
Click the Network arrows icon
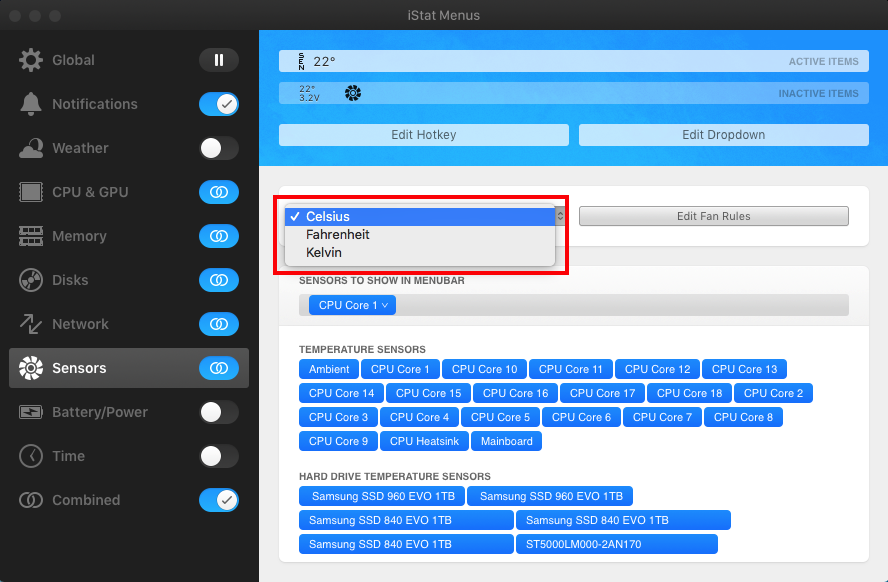(x=31, y=324)
